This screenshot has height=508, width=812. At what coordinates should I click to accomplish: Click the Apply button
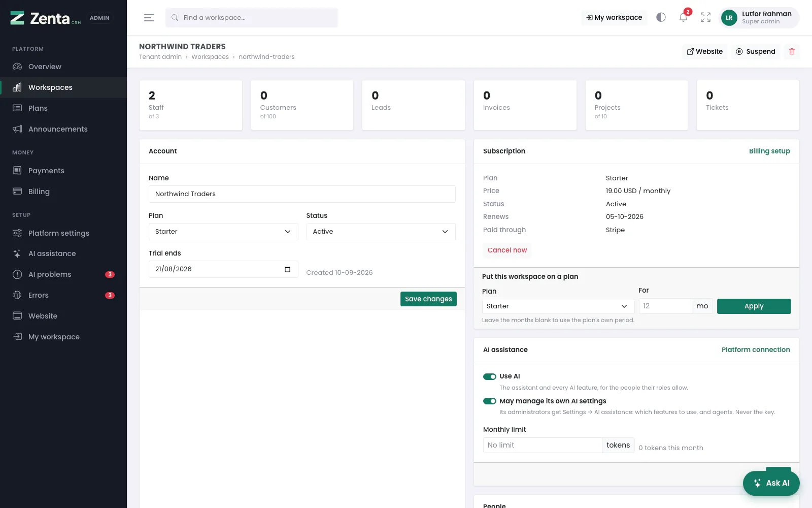point(754,306)
